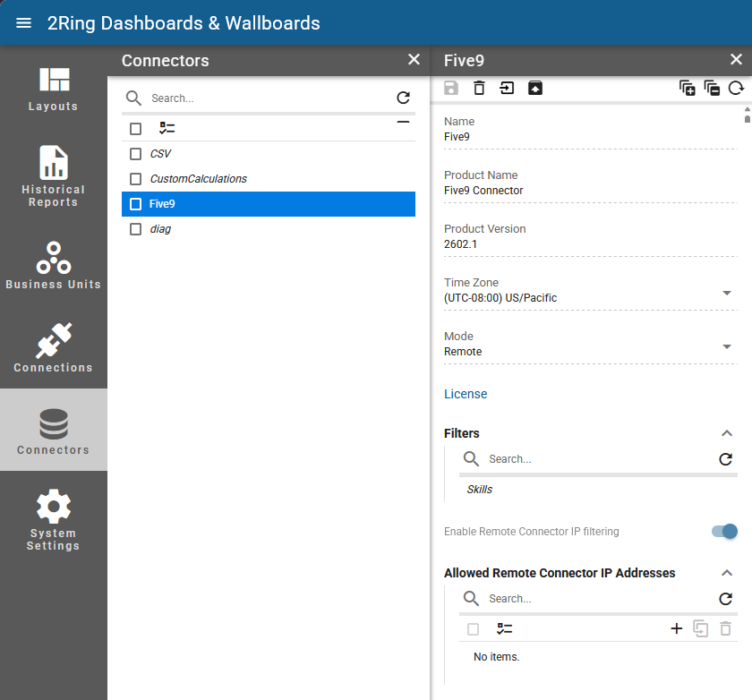Open the License link
Image resolution: width=752 pixels, height=700 pixels.
pos(466,394)
